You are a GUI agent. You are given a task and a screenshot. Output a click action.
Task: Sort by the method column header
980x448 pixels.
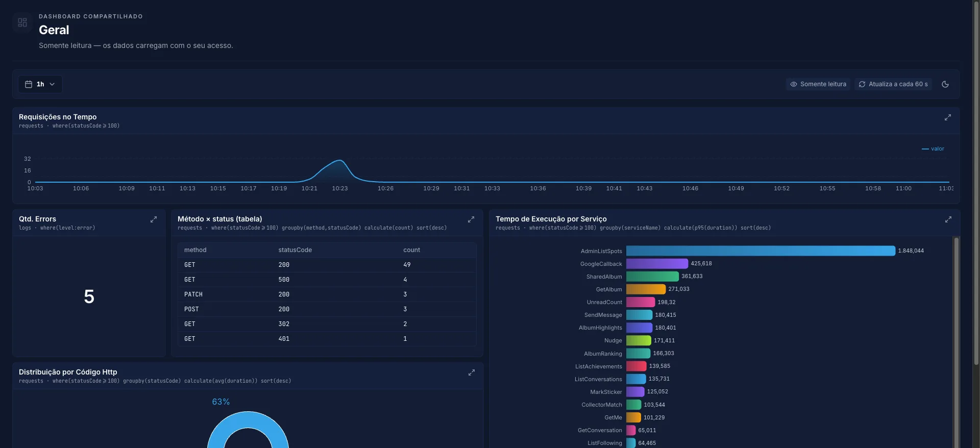(195, 250)
